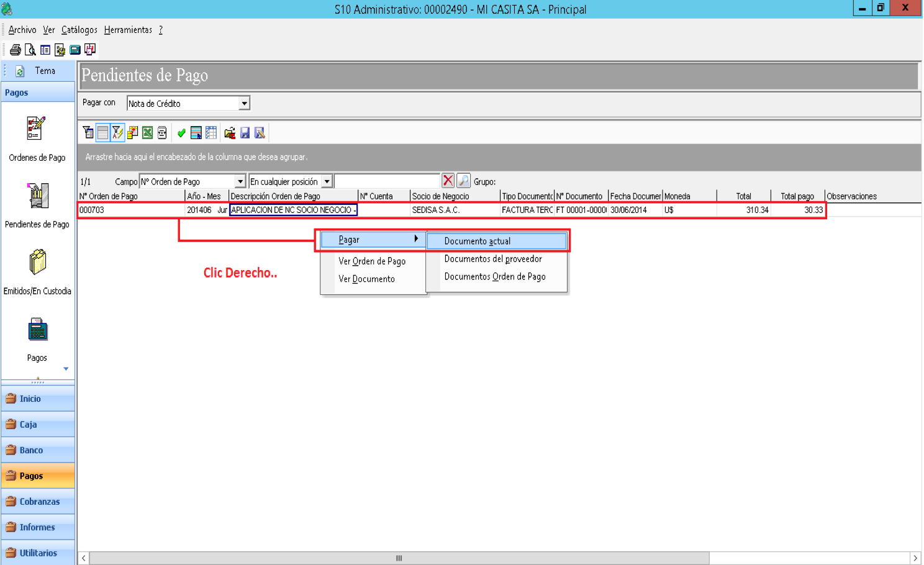Open En cualquier posición dropdown
The height and width of the screenshot is (565, 924).
click(327, 181)
